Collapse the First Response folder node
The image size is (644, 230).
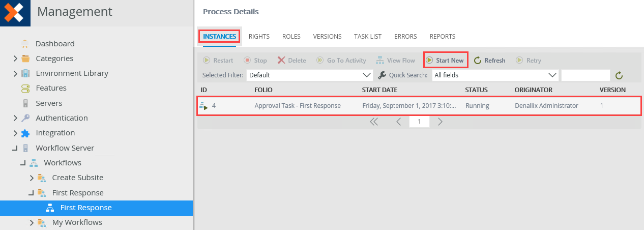pos(32,193)
